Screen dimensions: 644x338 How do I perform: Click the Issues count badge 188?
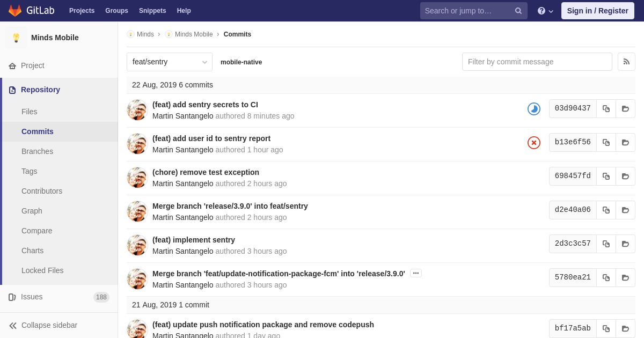[x=101, y=297]
